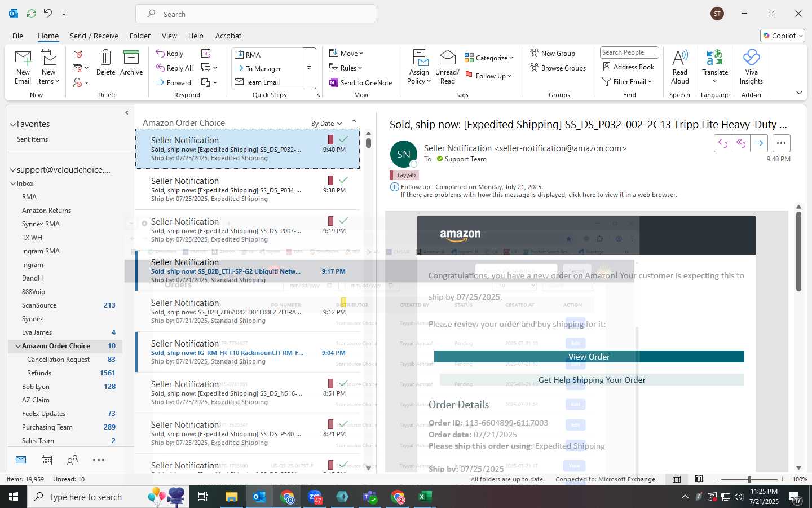The width and height of the screenshot is (812, 508).
Task: Switch to Normal view in status bar
Action: pos(677,479)
